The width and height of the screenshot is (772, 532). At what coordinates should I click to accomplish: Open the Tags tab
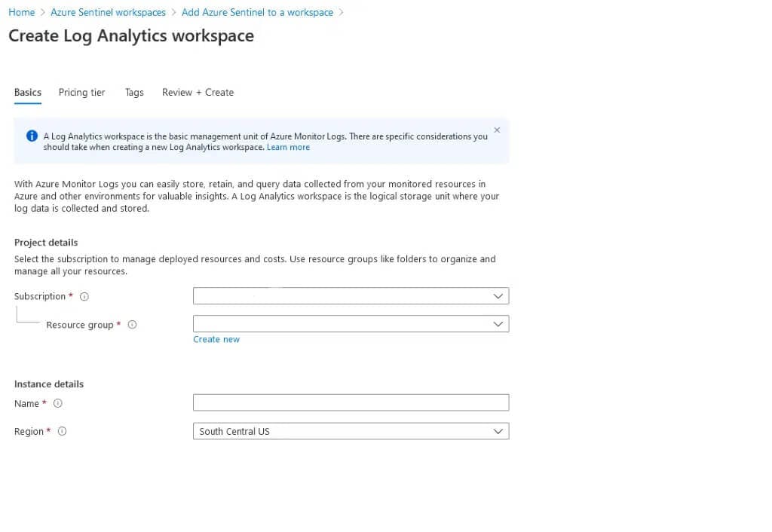pos(134,92)
